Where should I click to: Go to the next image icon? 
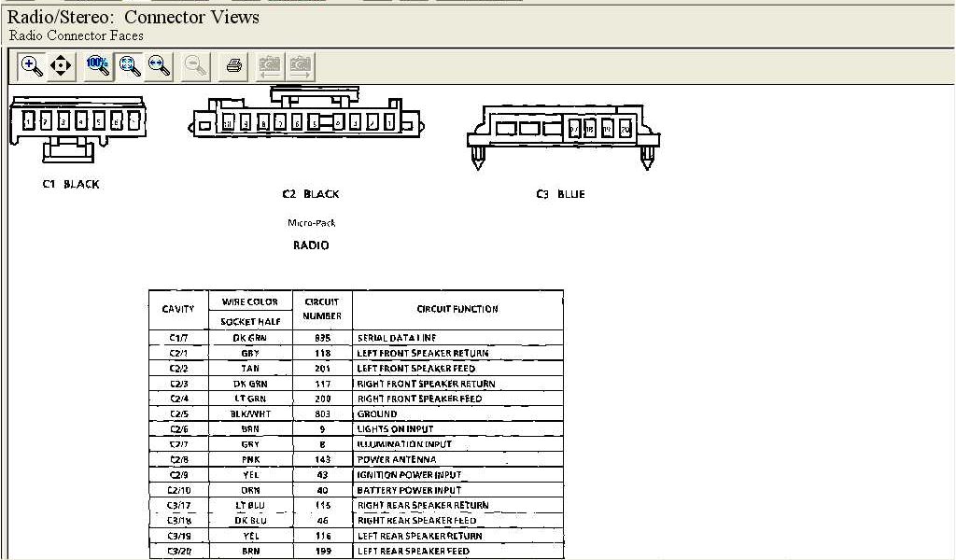(301, 65)
